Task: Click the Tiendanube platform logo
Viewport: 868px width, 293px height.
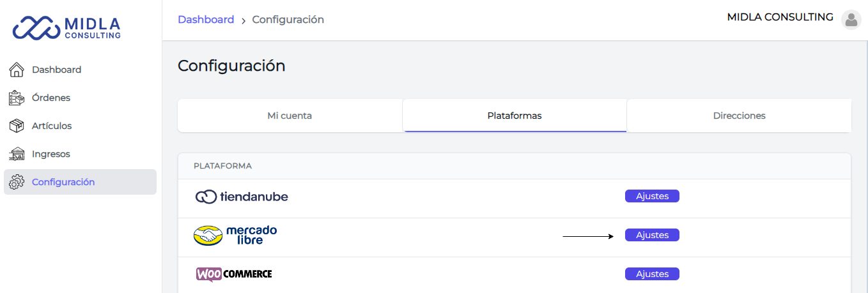Action: 242,197
